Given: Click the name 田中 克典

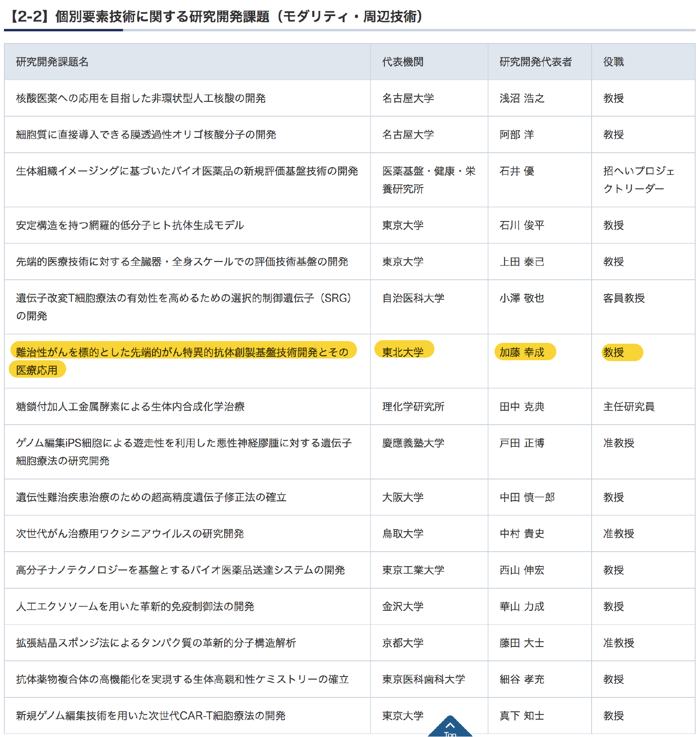Looking at the screenshot, I should point(522,407).
